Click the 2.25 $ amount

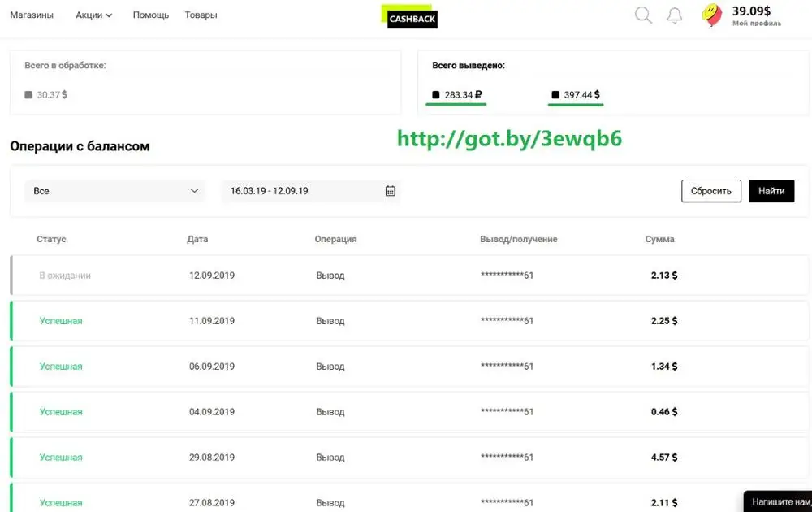pyautogui.click(x=664, y=321)
